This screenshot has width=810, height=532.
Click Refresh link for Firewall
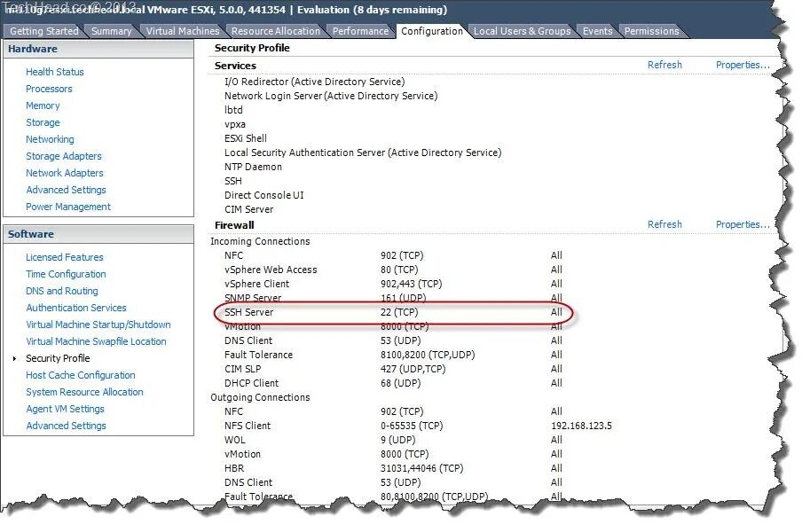coord(665,224)
